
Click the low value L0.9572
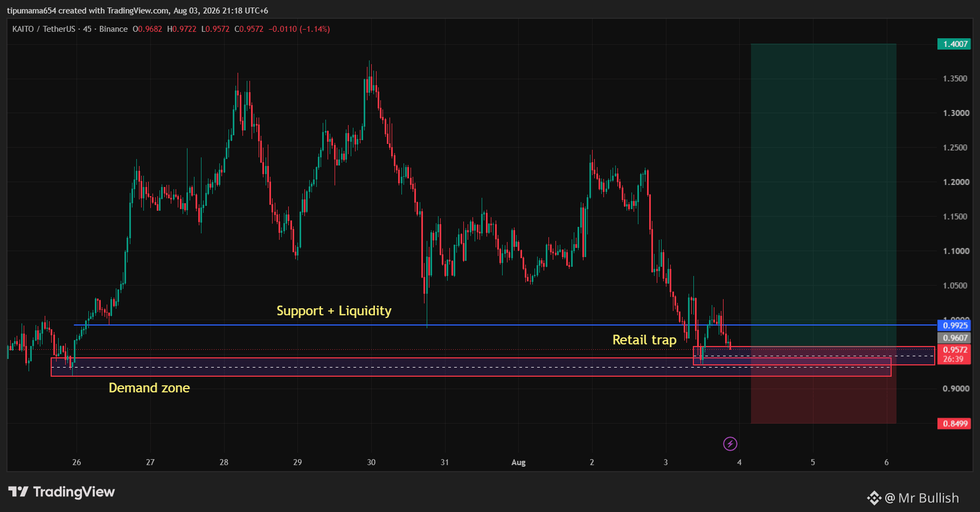[216, 29]
